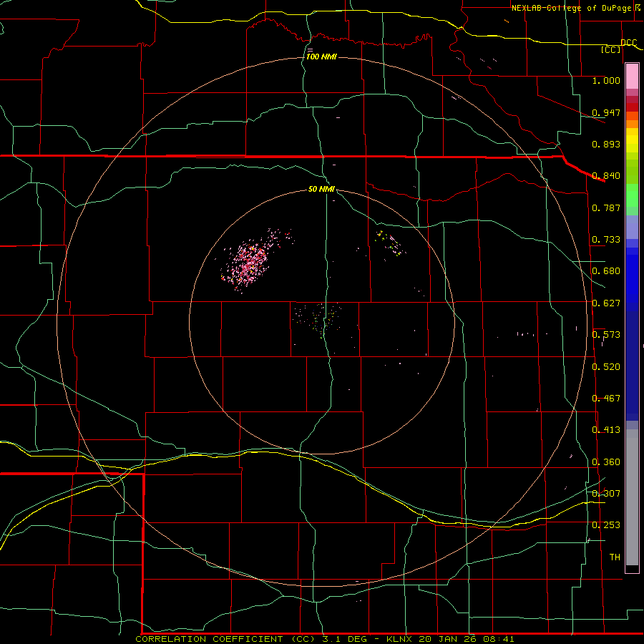Select the 0.787 scale value
The height and width of the screenshot is (644, 644).
[606, 208]
